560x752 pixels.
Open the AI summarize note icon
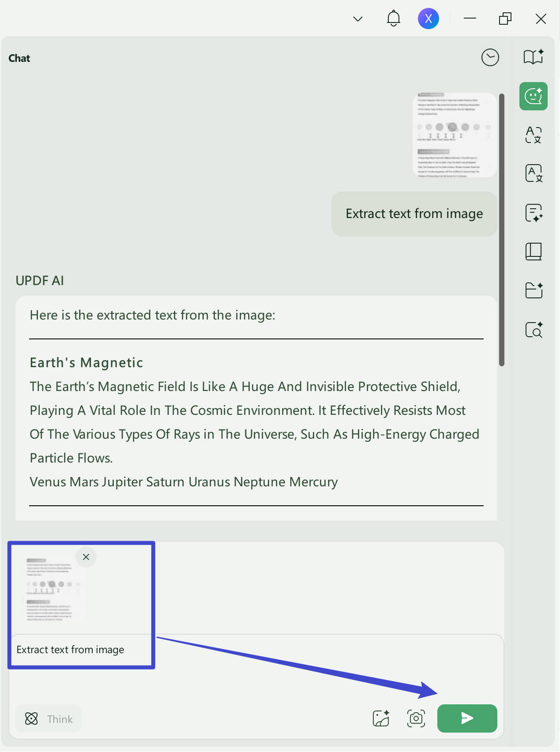(x=534, y=213)
